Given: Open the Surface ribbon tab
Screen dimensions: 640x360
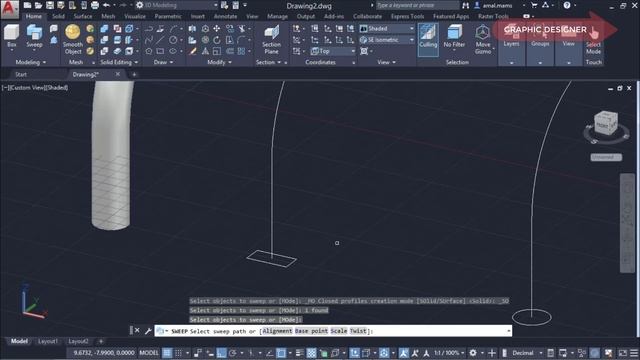Looking at the screenshot, I should 83,16.
